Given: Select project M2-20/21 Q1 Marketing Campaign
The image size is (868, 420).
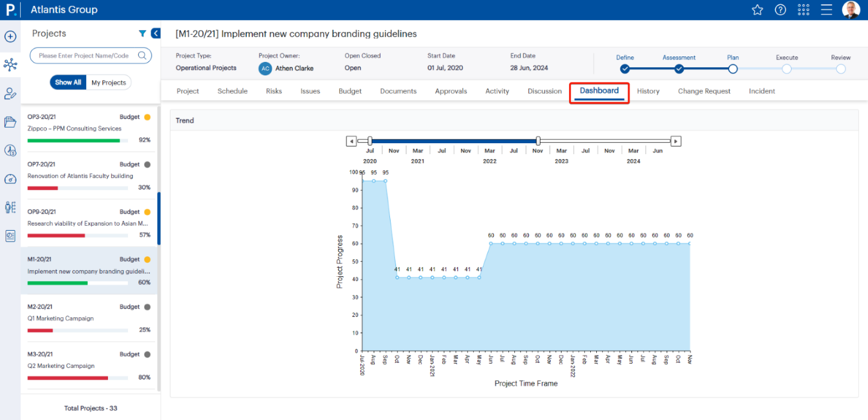Looking at the screenshot, I should tap(89, 318).
